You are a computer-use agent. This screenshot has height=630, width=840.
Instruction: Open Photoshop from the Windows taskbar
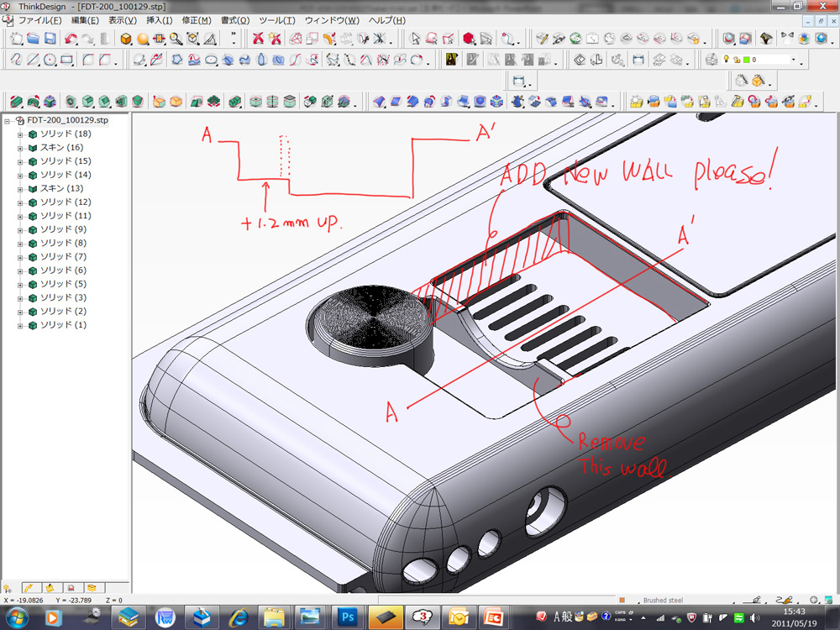[x=349, y=617]
